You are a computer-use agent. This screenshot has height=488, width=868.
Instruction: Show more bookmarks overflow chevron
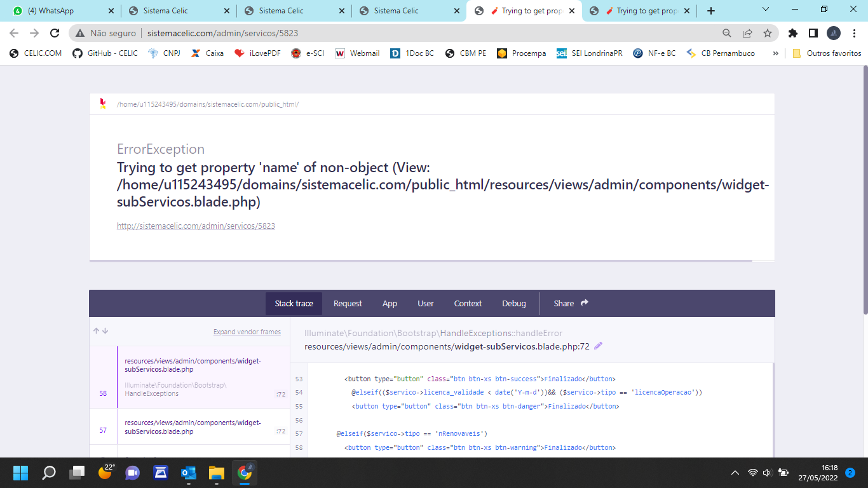coord(775,53)
